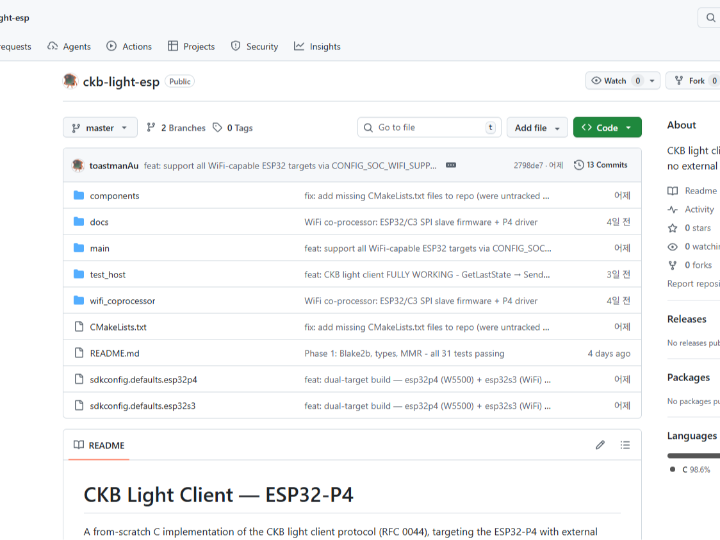Expand the commit message ellipsis button

click(451, 165)
